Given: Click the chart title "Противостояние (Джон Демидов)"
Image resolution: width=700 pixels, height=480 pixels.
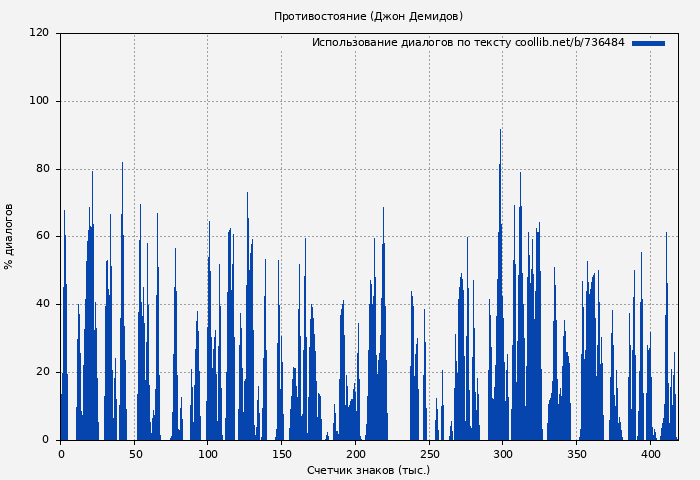Looking at the screenshot, I should tap(368, 16).
